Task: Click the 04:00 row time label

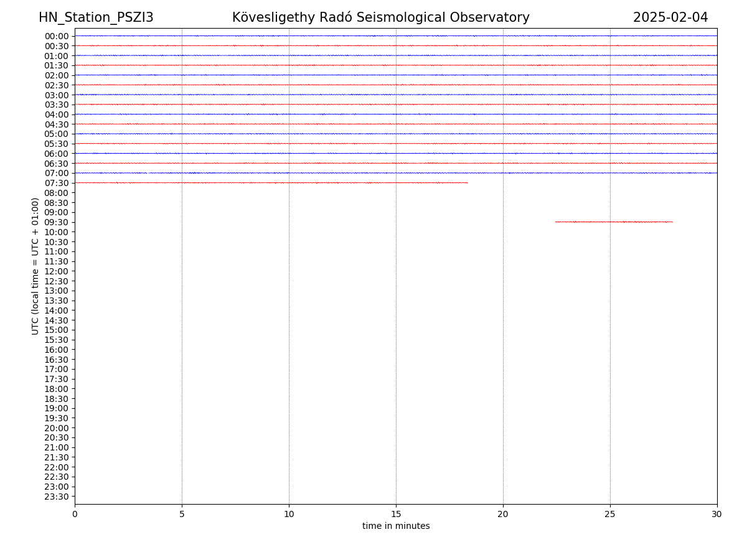Action: [x=57, y=114]
